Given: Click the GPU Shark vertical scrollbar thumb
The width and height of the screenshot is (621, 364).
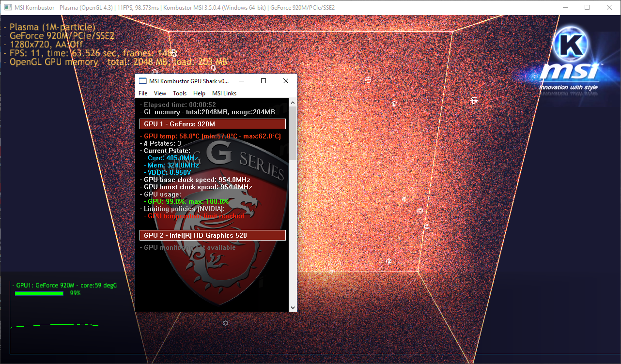Looking at the screenshot, I should [293, 133].
